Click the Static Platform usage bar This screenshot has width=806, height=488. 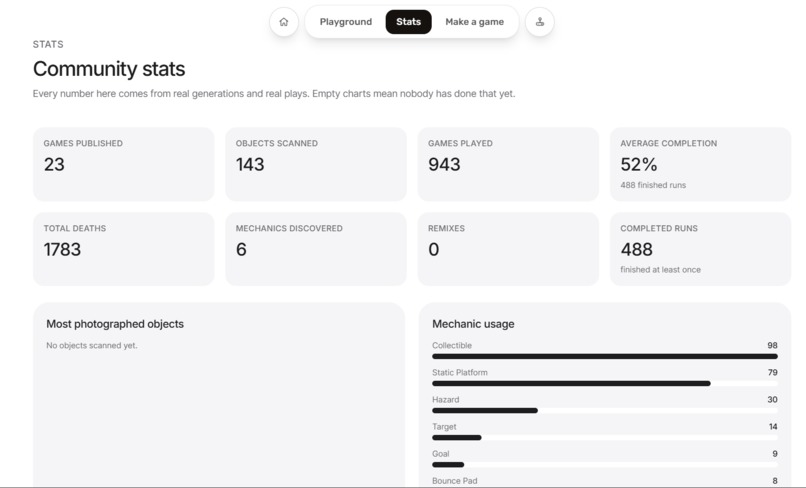605,384
